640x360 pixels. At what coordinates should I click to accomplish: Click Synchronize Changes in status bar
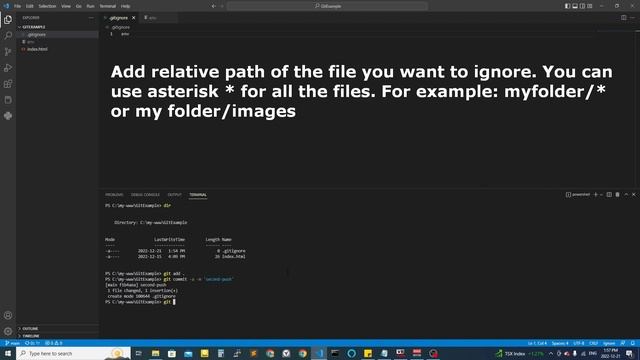coord(32,343)
